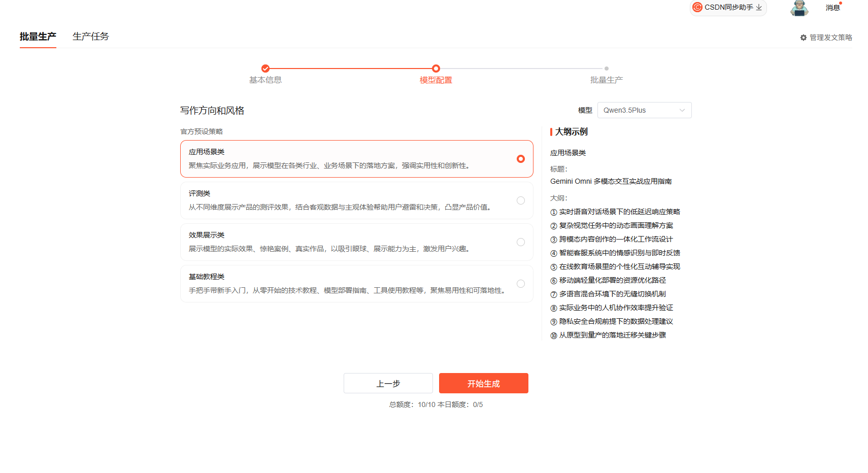Screen dimensions: 868x473
Task: Click the 应用场景类 label in outline panel
Action: 568,153
